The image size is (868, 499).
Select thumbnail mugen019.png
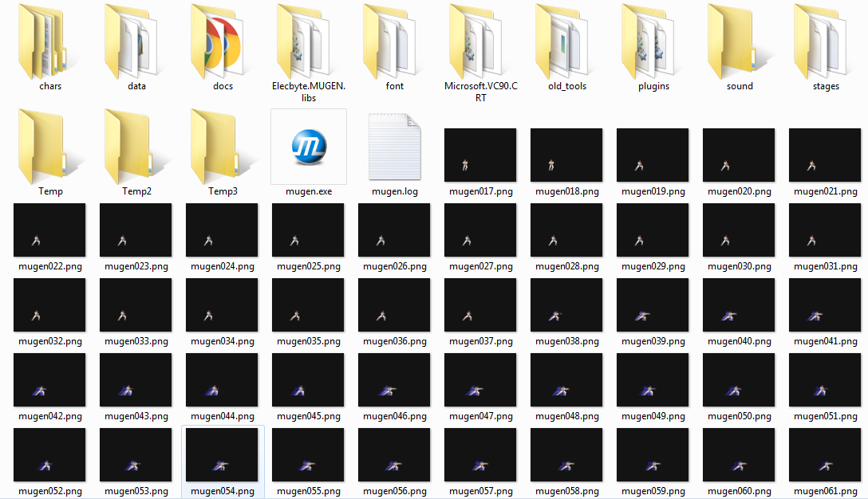point(653,155)
